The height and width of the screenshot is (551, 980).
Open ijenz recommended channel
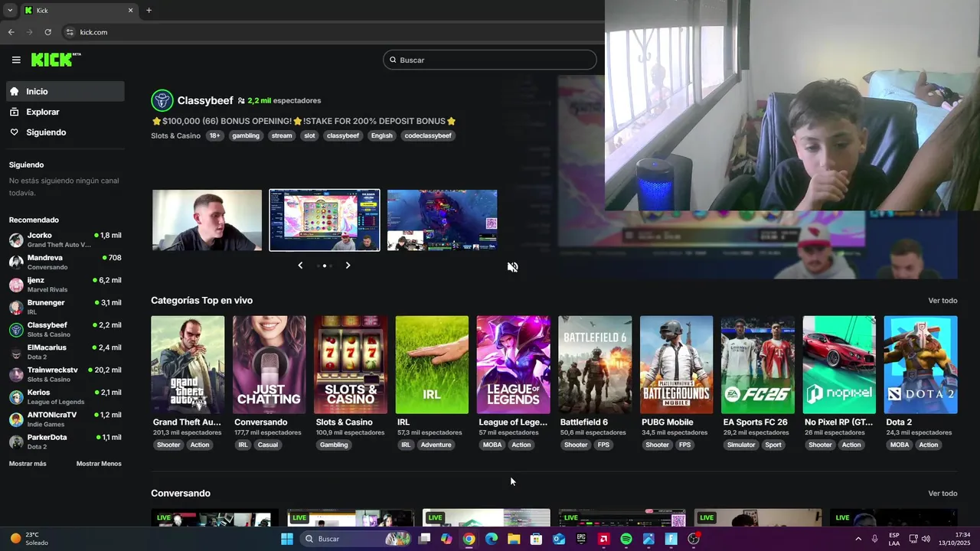(x=65, y=285)
